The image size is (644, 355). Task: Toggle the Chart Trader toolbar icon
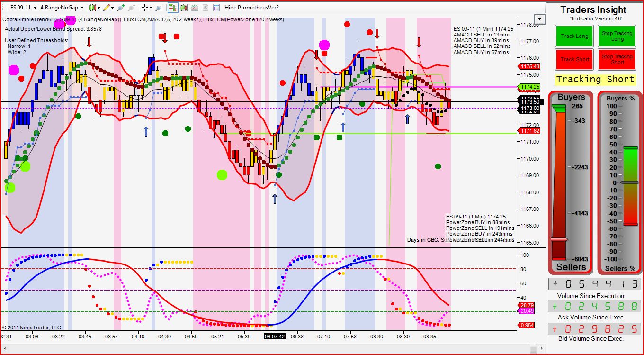173,8
